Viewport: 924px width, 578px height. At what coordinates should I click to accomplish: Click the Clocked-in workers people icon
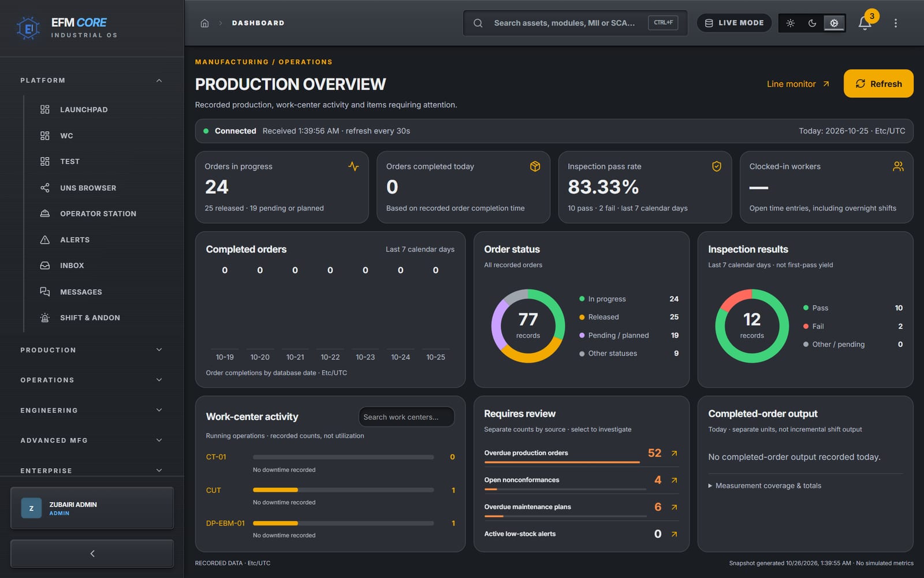pyautogui.click(x=898, y=166)
